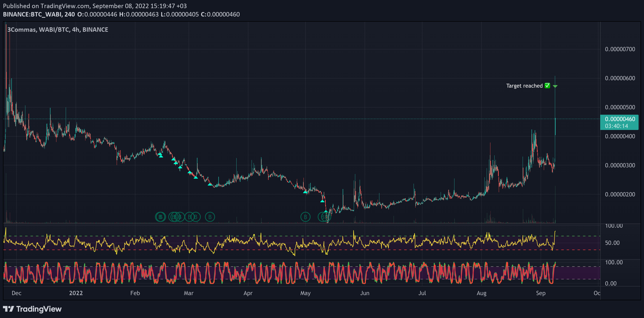Click the current price label 0.00000460
644x318 pixels.
(620, 119)
